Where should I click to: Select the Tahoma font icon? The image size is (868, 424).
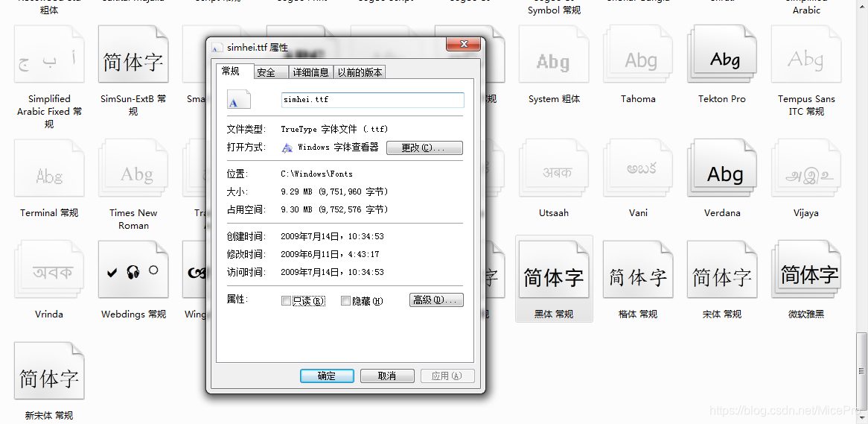(638, 54)
